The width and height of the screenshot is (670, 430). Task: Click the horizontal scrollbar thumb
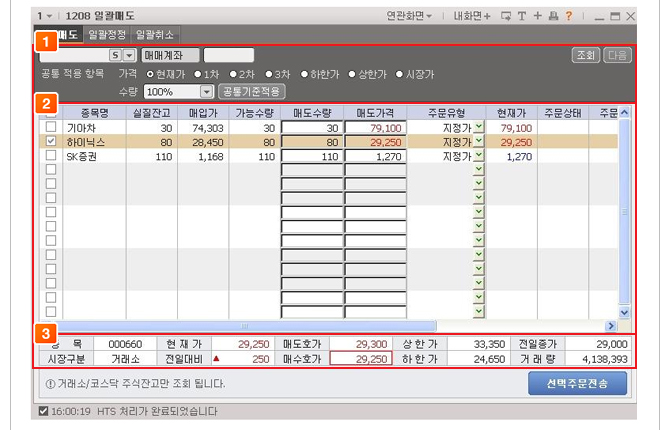[244, 326]
